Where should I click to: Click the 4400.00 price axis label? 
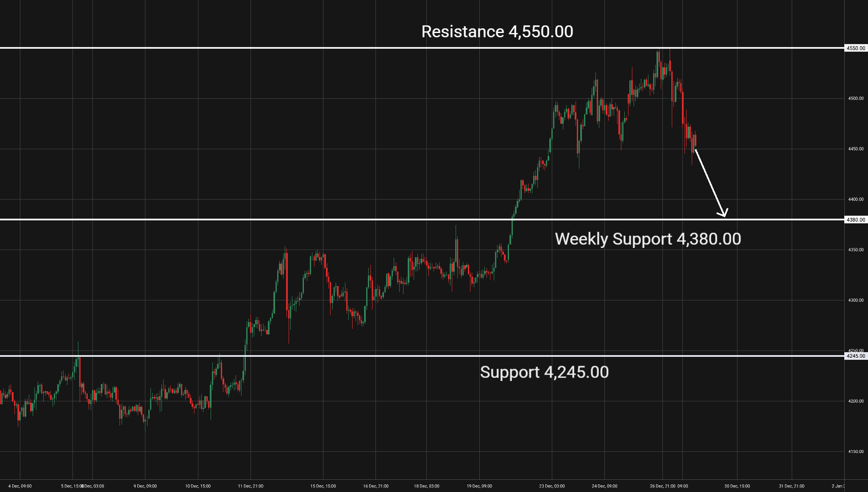tap(856, 199)
